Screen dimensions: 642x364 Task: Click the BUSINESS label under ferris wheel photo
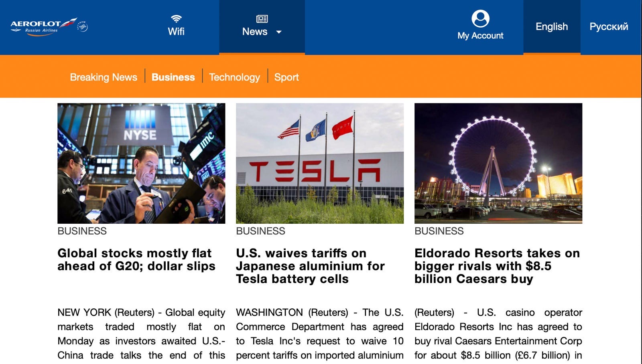coord(439,231)
